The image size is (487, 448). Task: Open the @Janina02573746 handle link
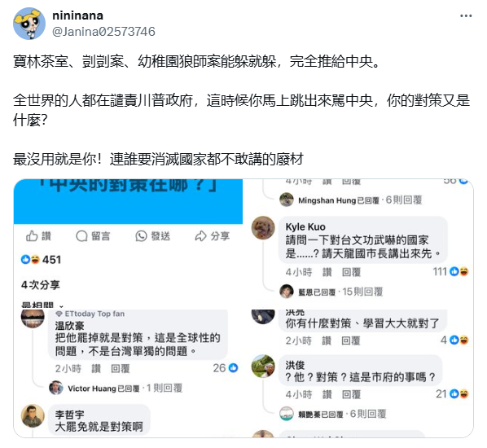pos(103,32)
